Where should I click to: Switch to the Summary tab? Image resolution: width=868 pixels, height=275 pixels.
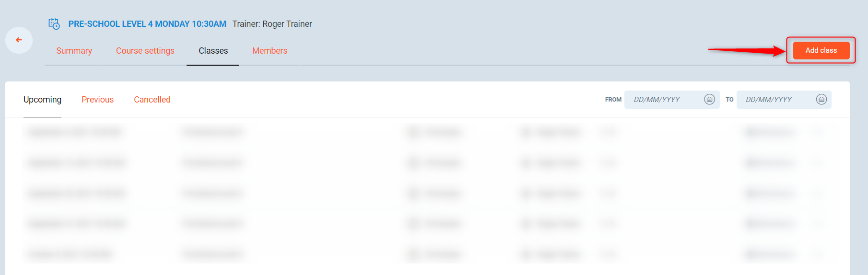74,51
